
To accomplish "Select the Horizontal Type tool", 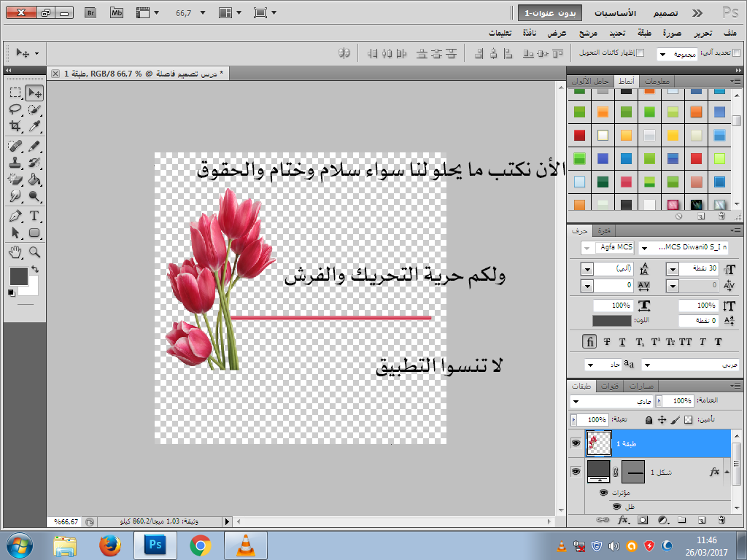I will pyautogui.click(x=34, y=216).
